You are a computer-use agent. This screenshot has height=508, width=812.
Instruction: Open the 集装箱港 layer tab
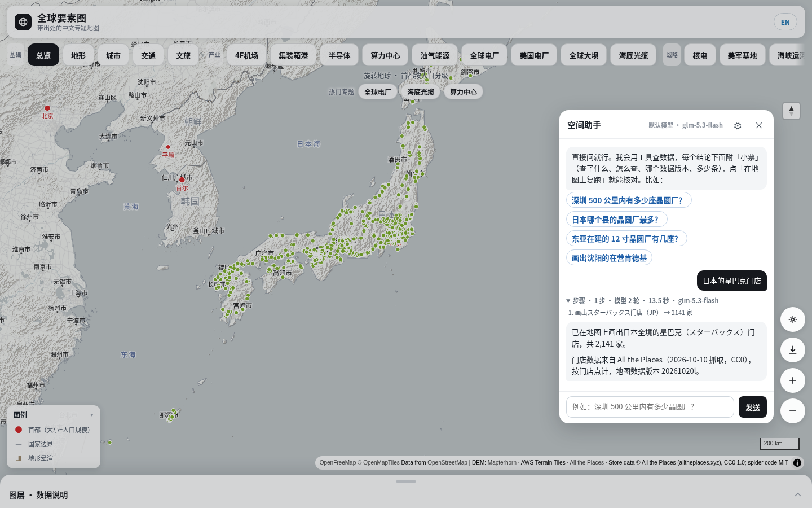pos(293,55)
